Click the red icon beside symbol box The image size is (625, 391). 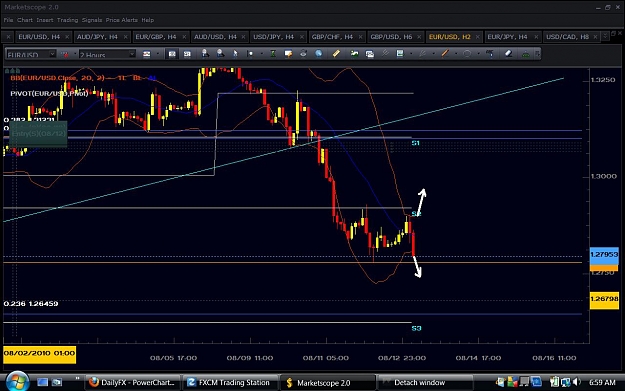pyautogui.click(x=65, y=54)
